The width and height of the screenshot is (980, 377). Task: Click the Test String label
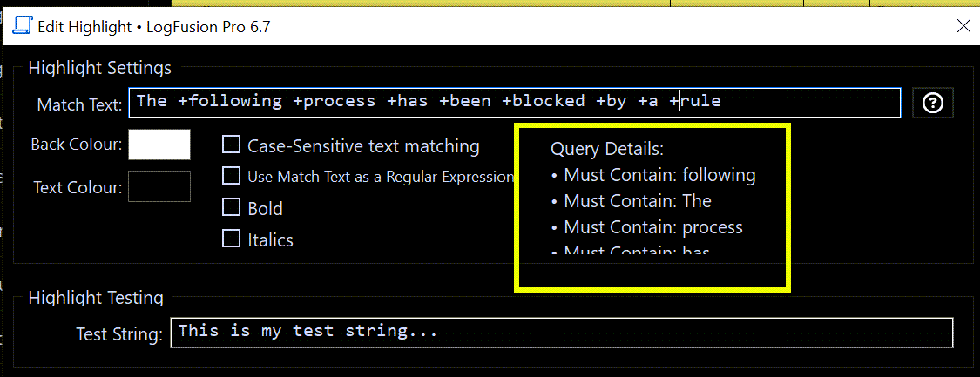pos(119,334)
